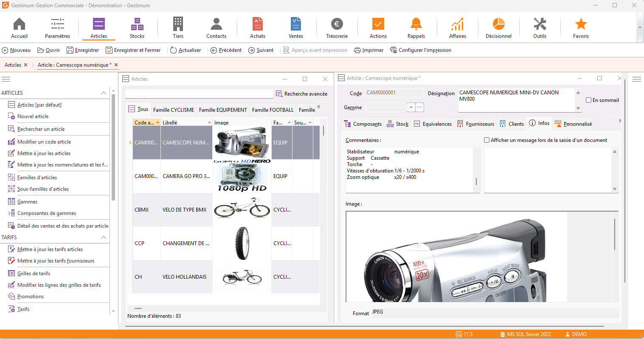Open Grilles de tarifs in sidebar
Screen dimensions: 644x339
pyautogui.click(x=34, y=274)
